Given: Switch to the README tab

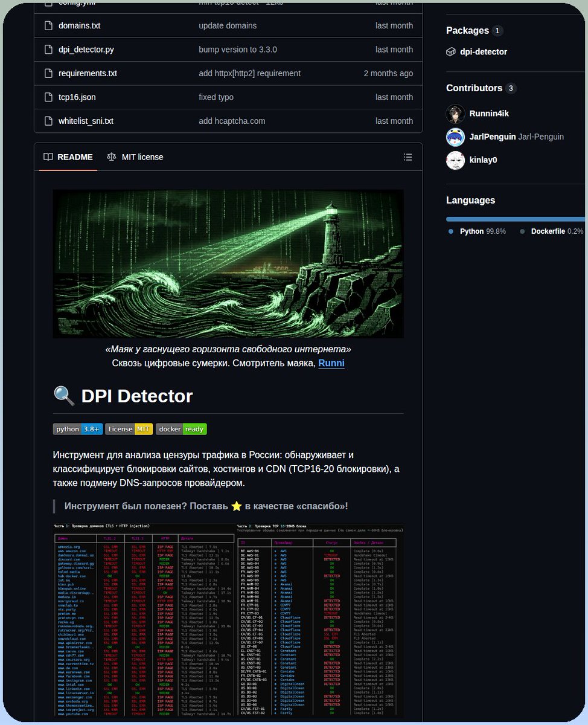Looking at the screenshot, I should click(68, 157).
